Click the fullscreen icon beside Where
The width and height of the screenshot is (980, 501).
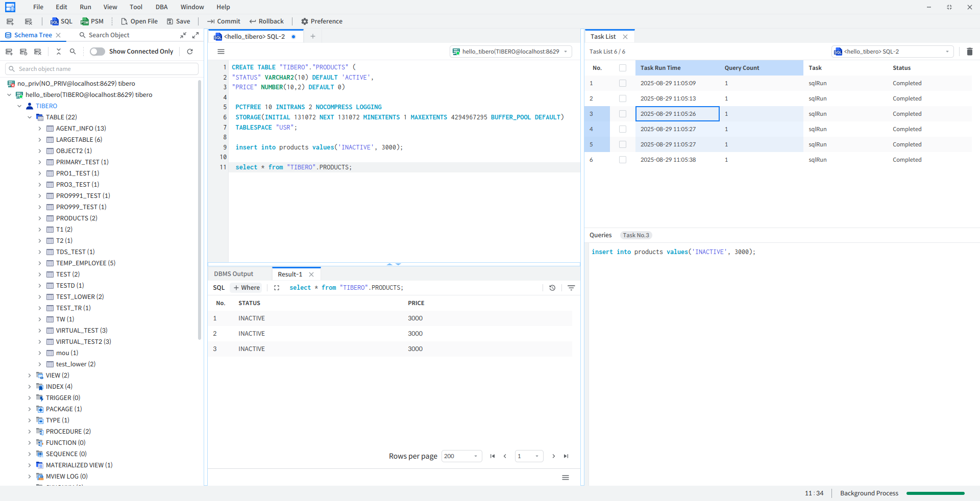pos(277,288)
